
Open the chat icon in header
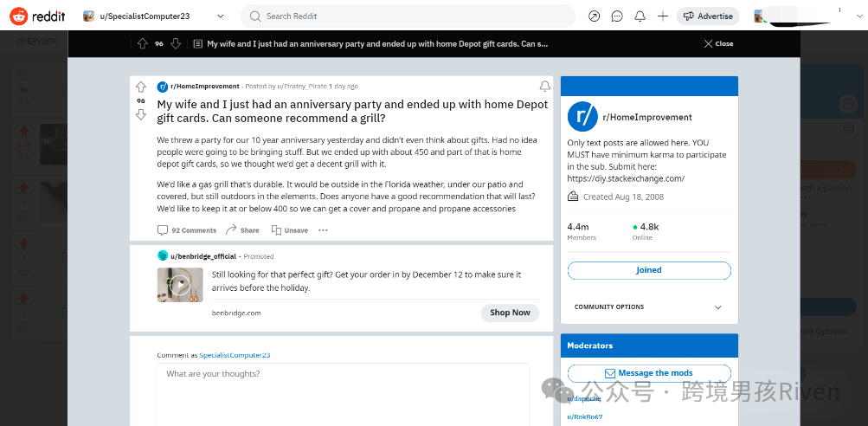[x=617, y=16]
